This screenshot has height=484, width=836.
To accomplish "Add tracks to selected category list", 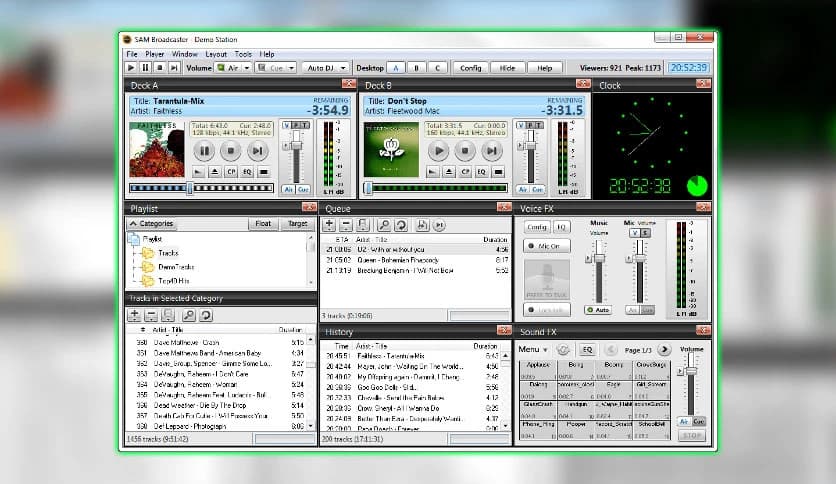I will [134, 315].
